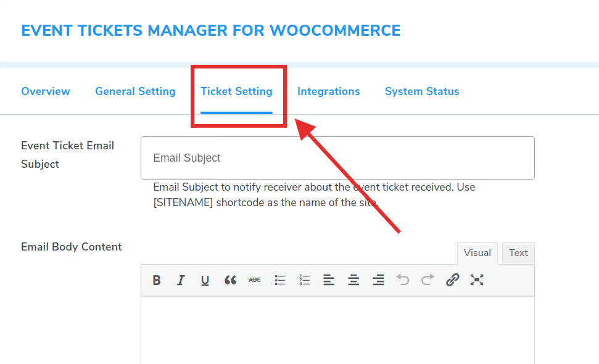Apply strikethrough ABC icon
The width and height of the screenshot is (599, 364).
click(x=254, y=280)
